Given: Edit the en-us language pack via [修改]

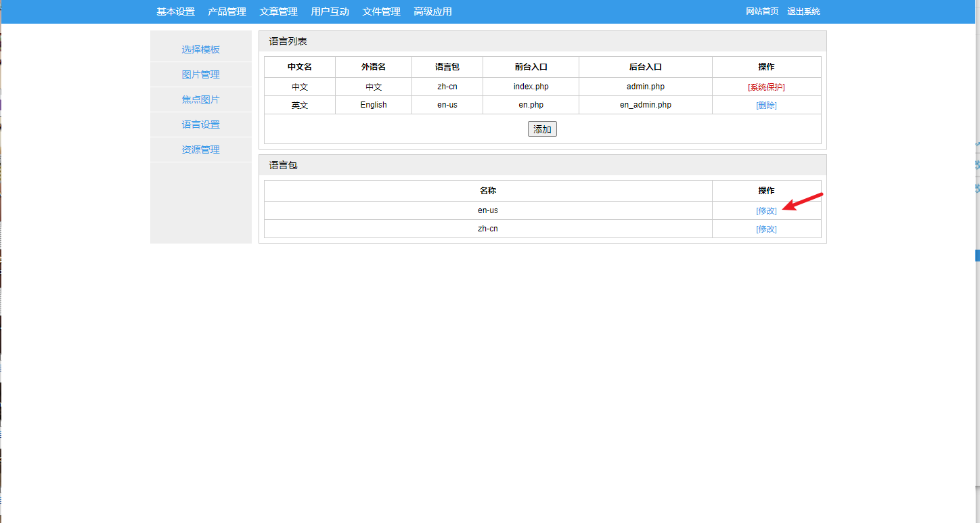Looking at the screenshot, I should (x=766, y=210).
